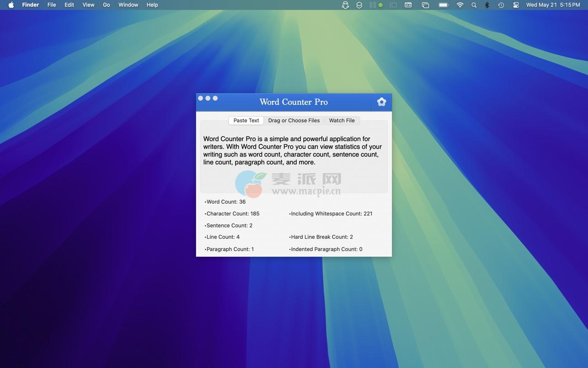Viewport: 588px width, 368px height.
Task: Zoom the Word Counter Pro window
Action: [215, 98]
